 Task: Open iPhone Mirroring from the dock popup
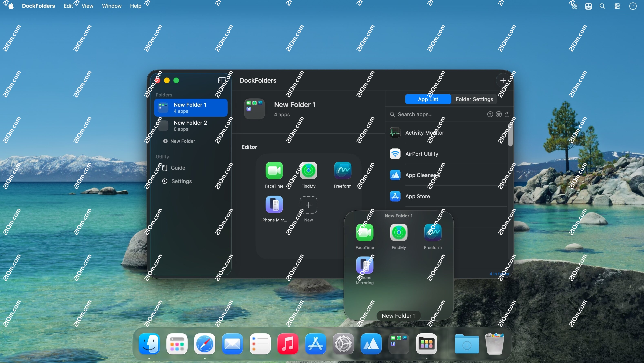tap(365, 265)
